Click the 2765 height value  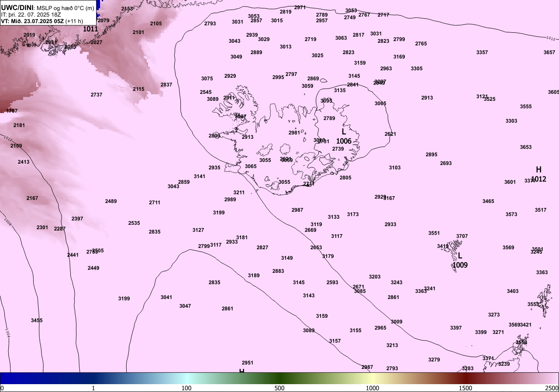(x=421, y=44)
